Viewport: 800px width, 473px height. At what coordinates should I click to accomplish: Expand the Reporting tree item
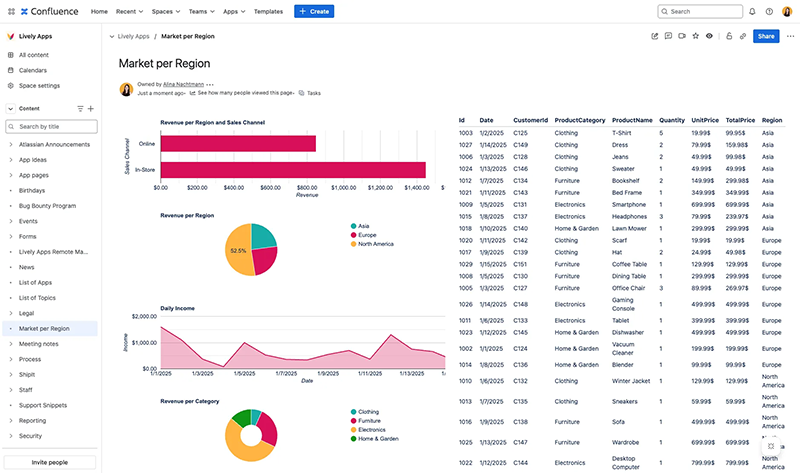point(11,420)
